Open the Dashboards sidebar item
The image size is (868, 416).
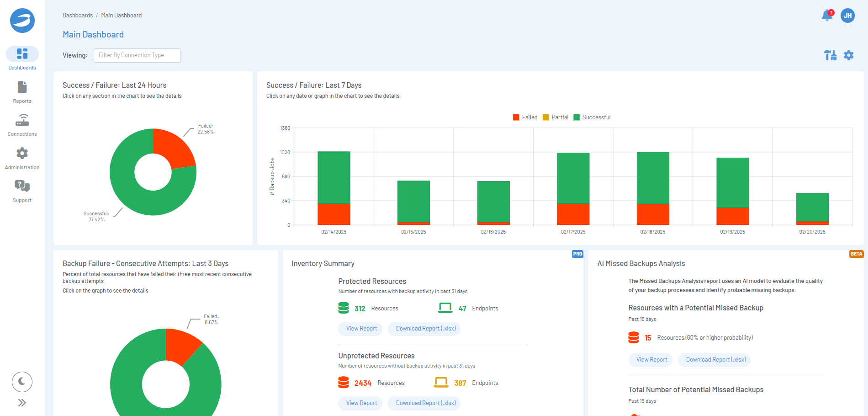point(22,59)
